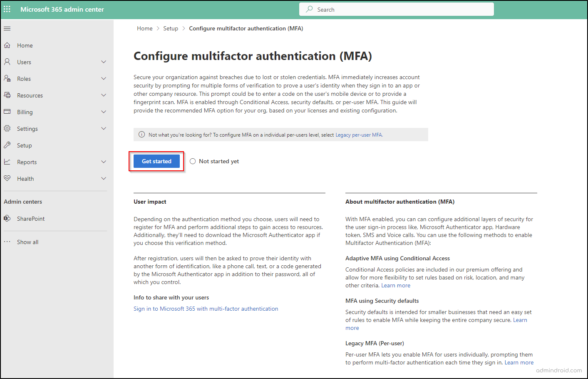
Task: Click the Setup wrench icon
Action: 7,145
